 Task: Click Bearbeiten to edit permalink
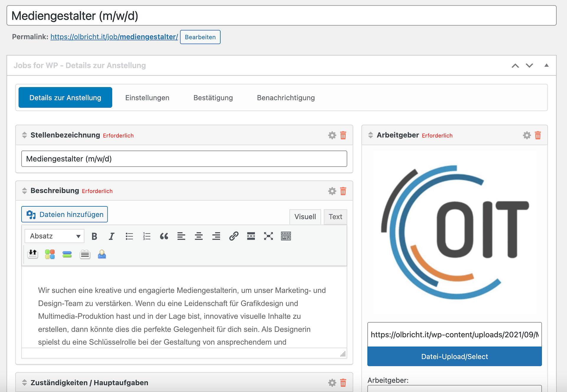pos(200,37)
